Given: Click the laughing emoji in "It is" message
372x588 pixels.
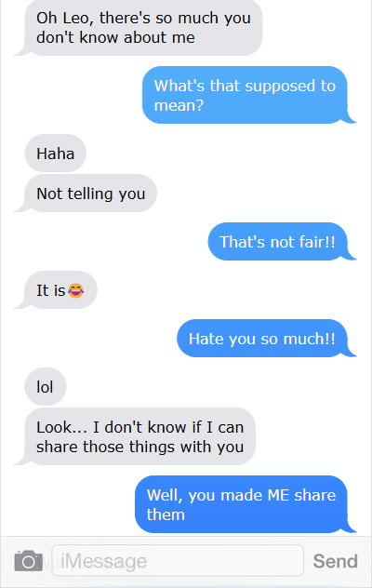Looking at the screenshot, I should click(x=75, y=290).
